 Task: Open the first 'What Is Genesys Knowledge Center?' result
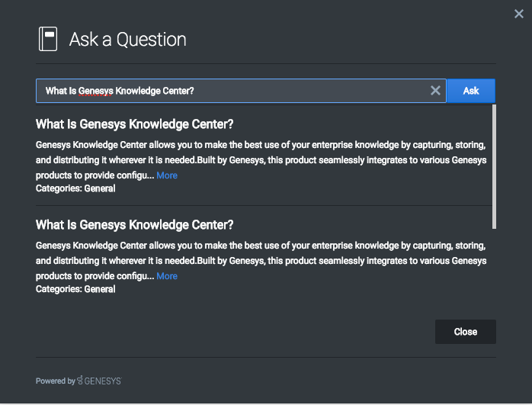[134, 124]
